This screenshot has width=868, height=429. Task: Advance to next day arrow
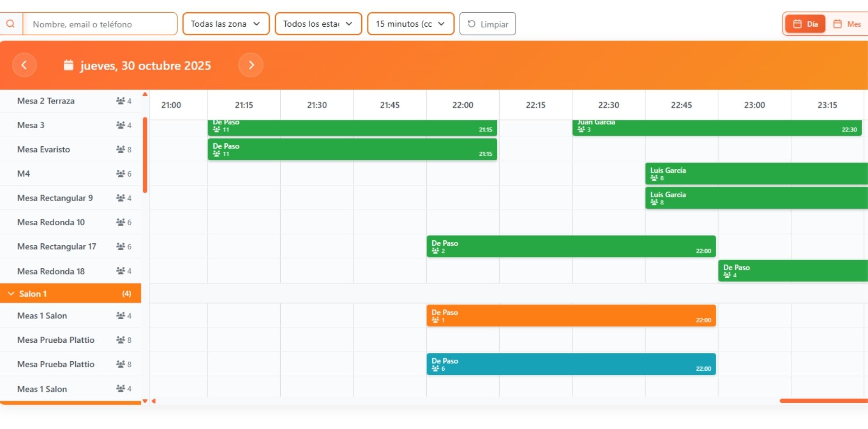point(251,65)
